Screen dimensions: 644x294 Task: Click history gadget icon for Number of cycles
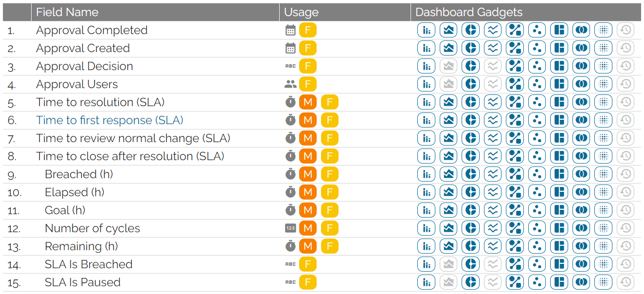pyautogui.click(x=626, y=228)
